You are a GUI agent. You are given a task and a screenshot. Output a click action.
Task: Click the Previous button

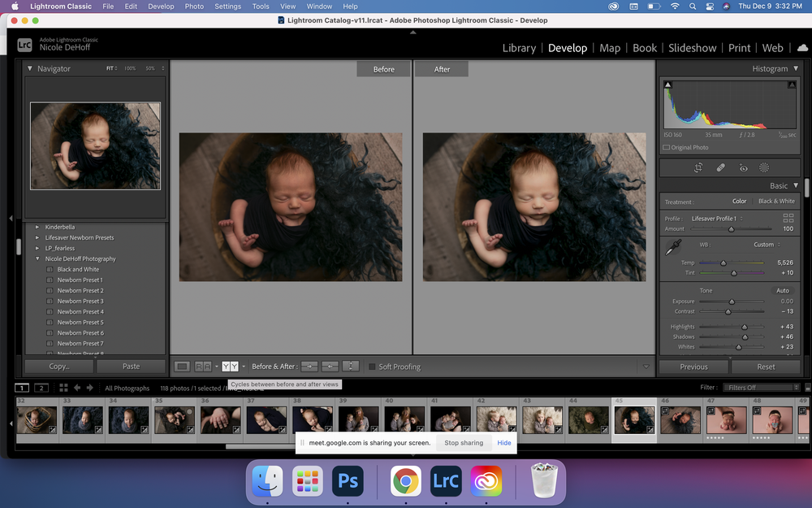click(x=693, y=367)
